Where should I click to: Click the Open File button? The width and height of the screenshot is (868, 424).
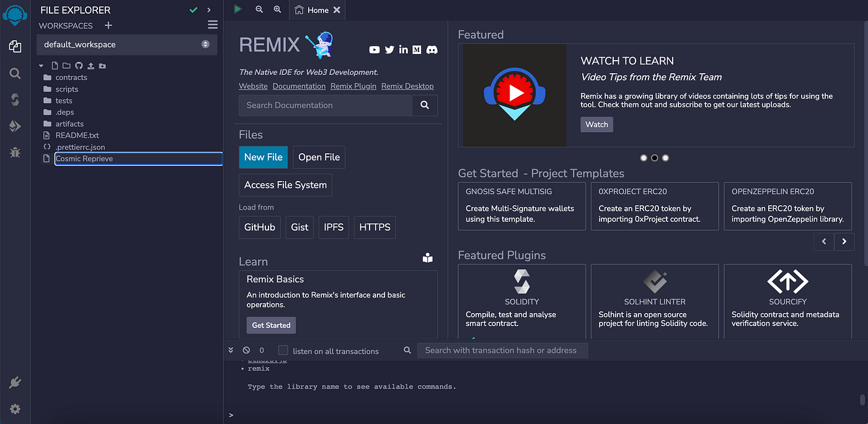click(319, 157)
